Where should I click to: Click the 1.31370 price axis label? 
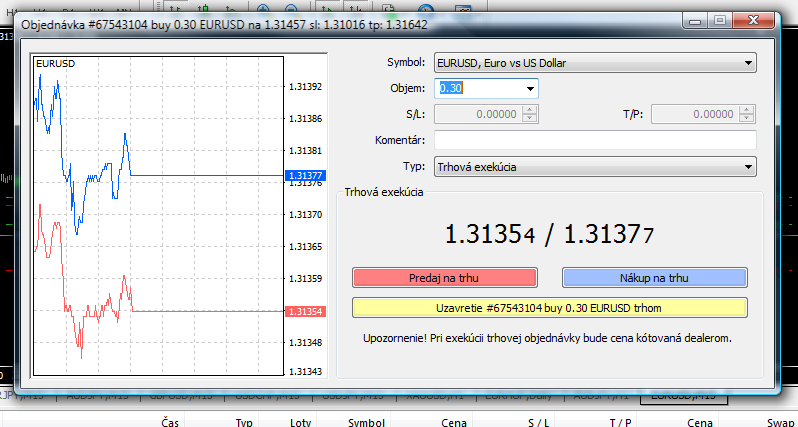tap(305, 215)
